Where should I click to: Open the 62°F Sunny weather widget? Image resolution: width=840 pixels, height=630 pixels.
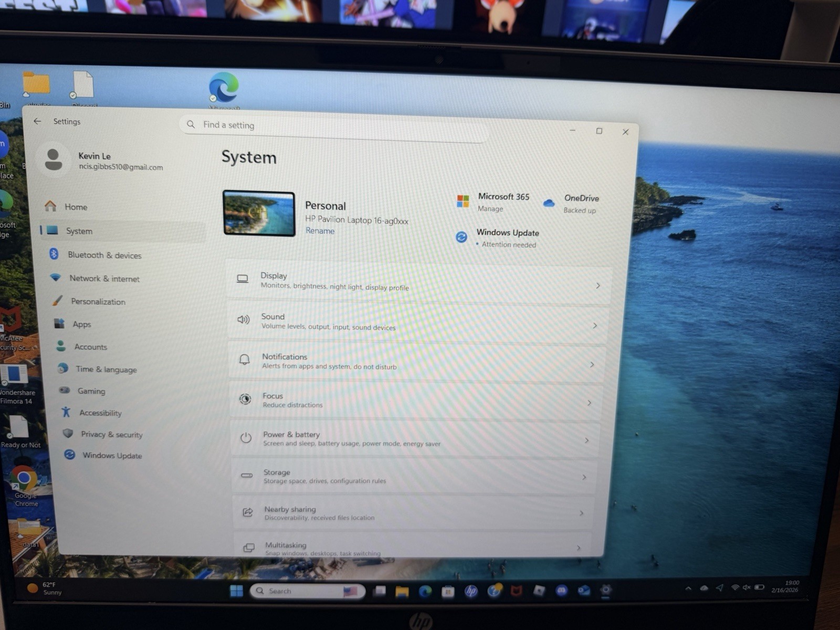(45, 588)
